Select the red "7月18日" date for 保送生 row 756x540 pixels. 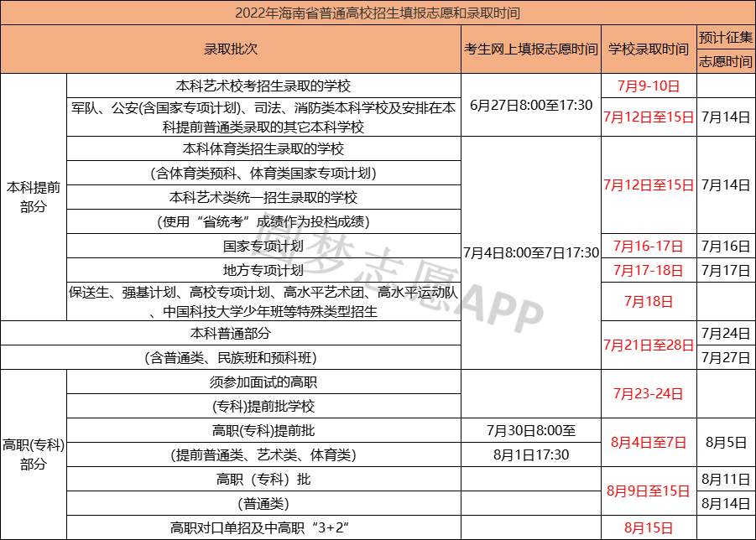tap(649, 302)
